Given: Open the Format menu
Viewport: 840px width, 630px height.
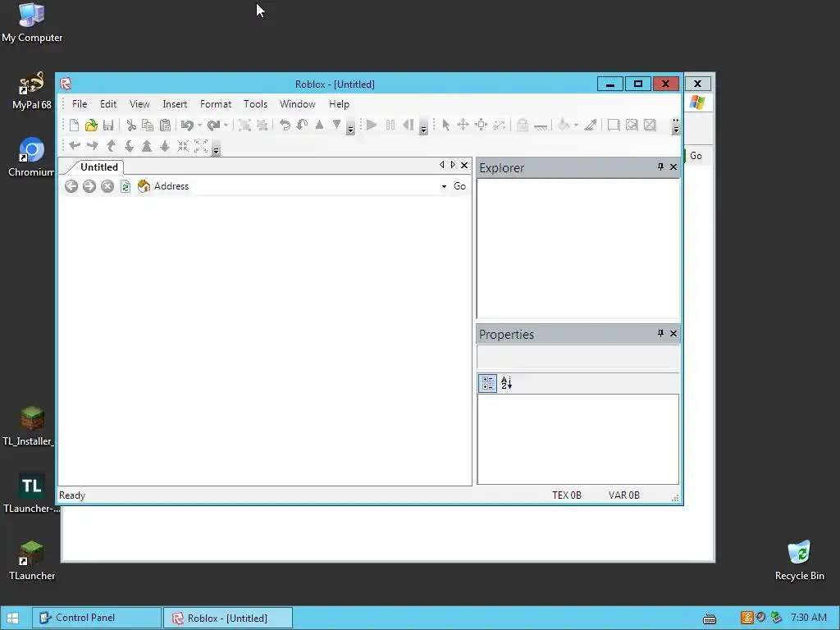Looking at the screenshot, I should pyautogui.click(x=216, y=104).
